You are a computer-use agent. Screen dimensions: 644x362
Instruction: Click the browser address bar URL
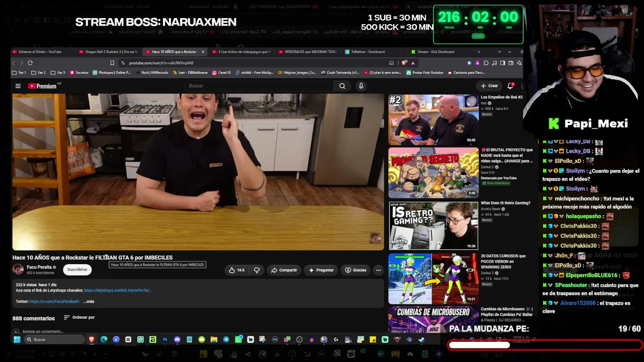(x=161, y=63)
